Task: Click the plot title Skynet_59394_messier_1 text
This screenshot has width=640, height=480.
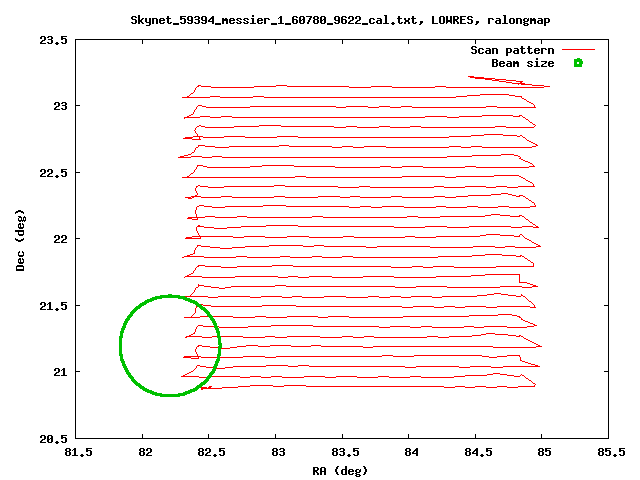Action: click(x=340, y=20)
